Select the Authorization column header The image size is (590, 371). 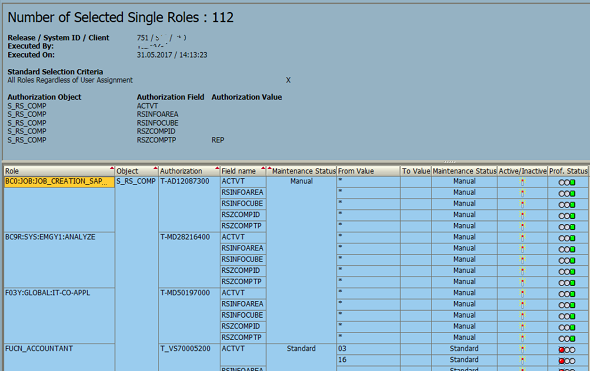tap(189, 171)
